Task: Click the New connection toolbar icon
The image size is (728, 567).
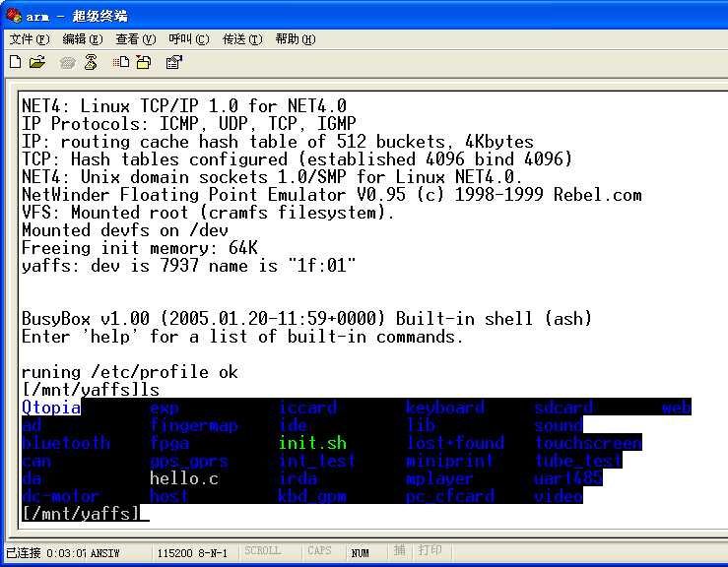Action: coord(16,62)
